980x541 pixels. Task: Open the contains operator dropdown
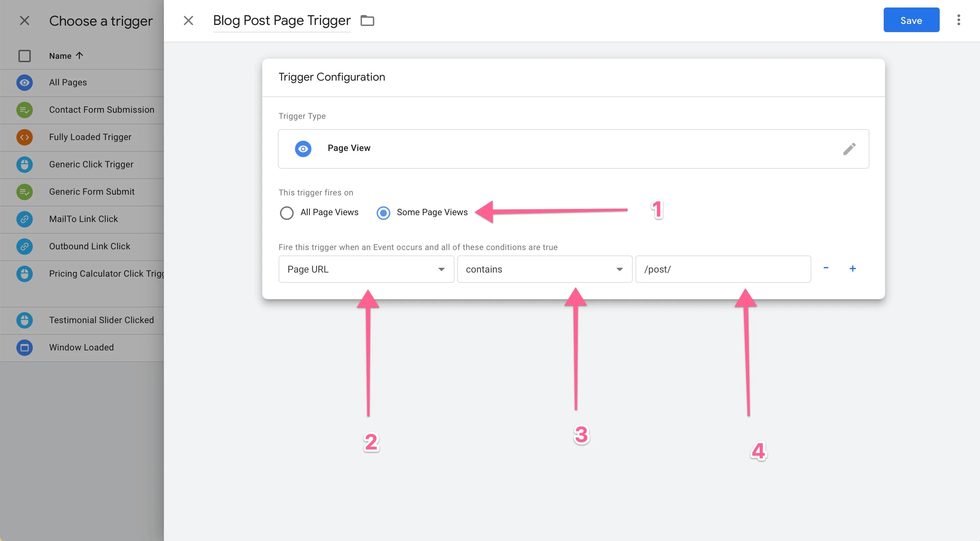pos(544,269)
